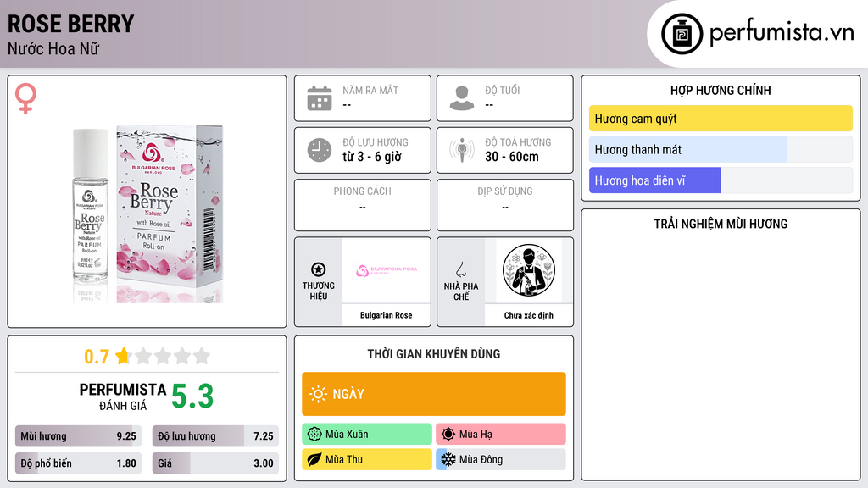Viewport: 868px width, 488px height.
Task: Click the Thời gian khuyên dùng heading
Action: 434,354
